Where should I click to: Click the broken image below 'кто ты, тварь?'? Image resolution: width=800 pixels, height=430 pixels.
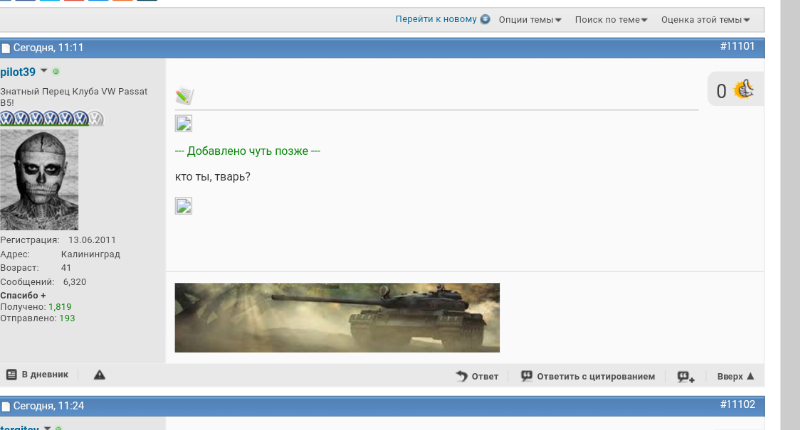[183, 206]
